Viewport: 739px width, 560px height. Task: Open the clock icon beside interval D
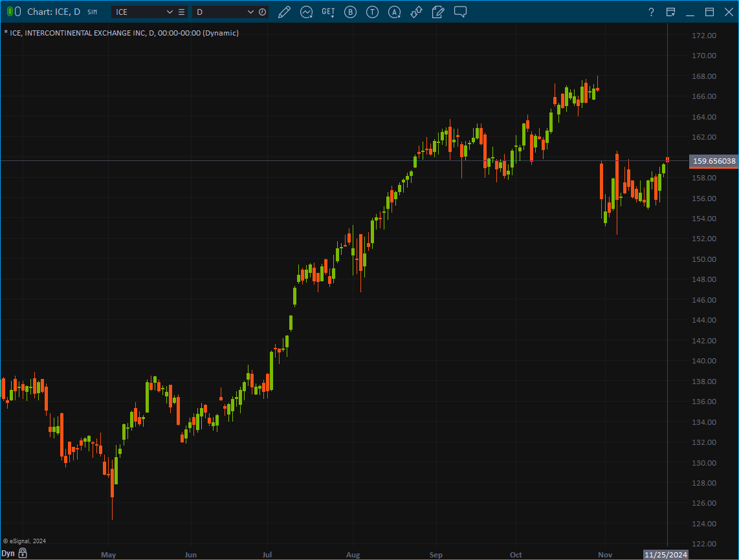click(263, 12)
